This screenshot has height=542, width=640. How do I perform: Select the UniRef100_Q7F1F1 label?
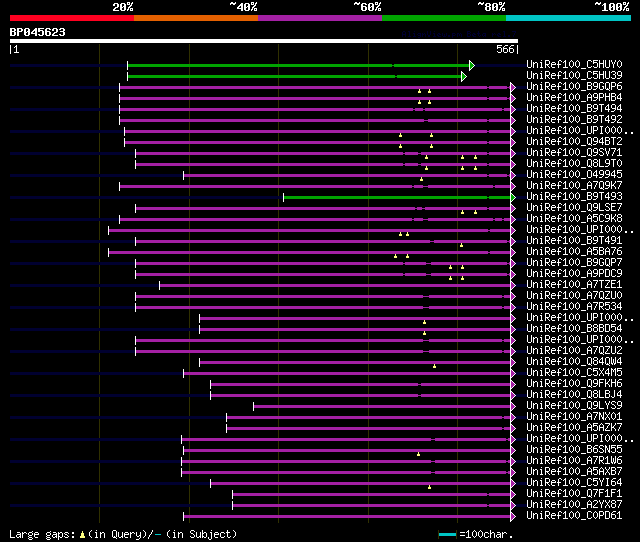coord(574,494)
